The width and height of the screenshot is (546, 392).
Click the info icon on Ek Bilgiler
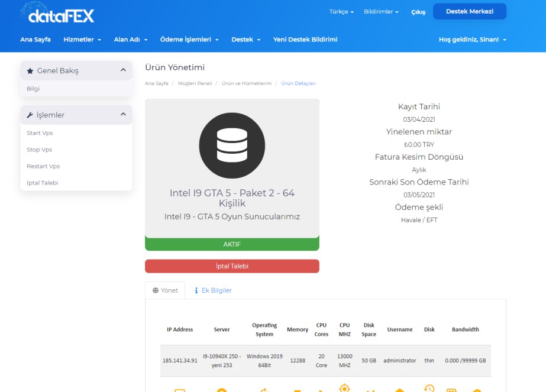point(196,290)
